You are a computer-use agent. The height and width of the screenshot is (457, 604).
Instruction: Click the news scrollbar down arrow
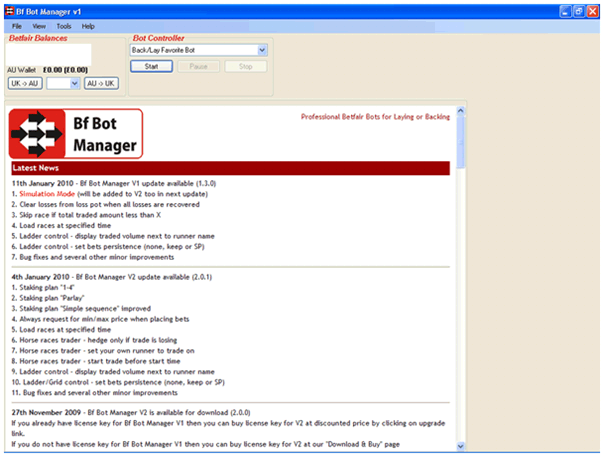click(x=460, y=446)
